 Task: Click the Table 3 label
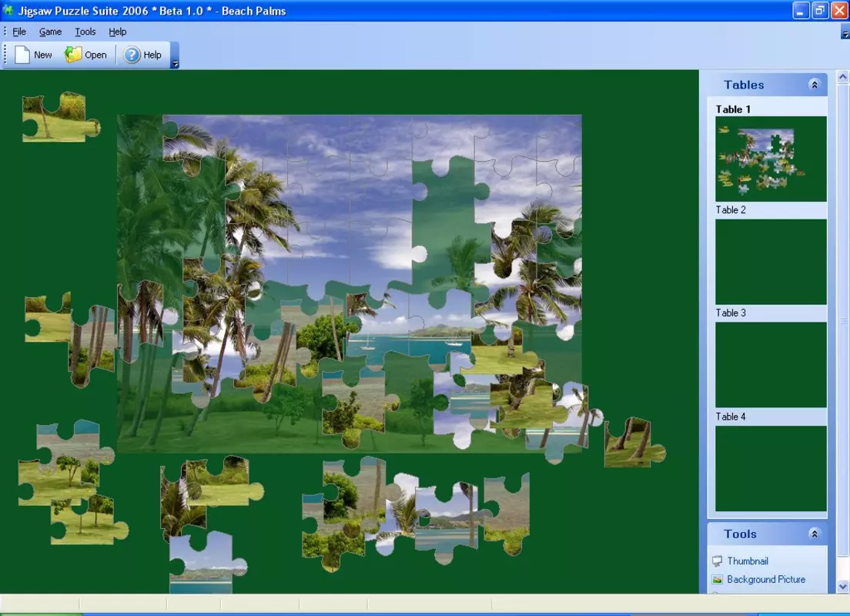pos(730,313)
